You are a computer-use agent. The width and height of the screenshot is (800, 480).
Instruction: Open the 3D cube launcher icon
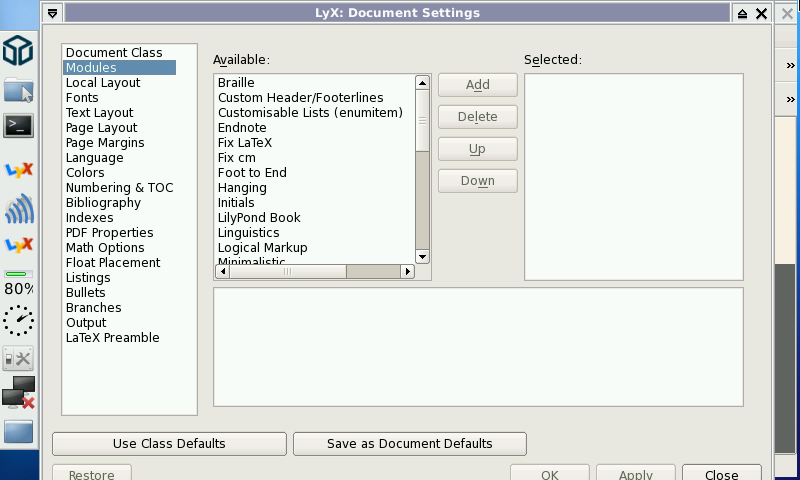[18, 50]
